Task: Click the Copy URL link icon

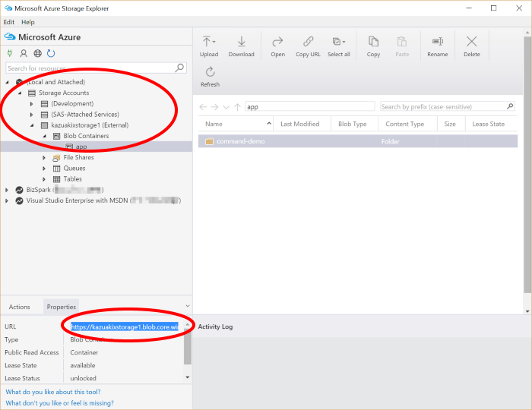Action: (308, 42)
